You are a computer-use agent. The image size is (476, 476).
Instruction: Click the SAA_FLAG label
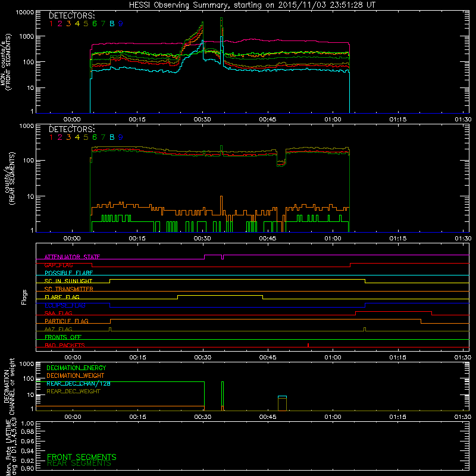pyautogui.click(x=58, y=313)
